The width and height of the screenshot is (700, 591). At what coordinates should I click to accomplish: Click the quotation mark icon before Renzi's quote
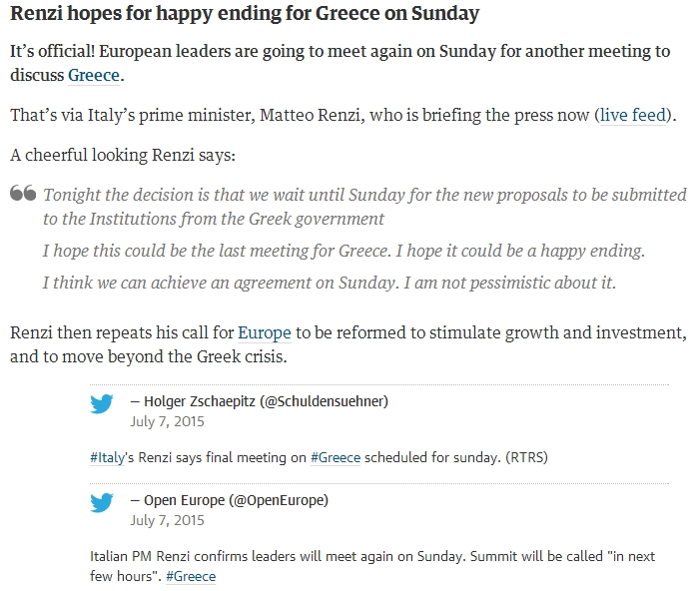(x=23, y=193)
